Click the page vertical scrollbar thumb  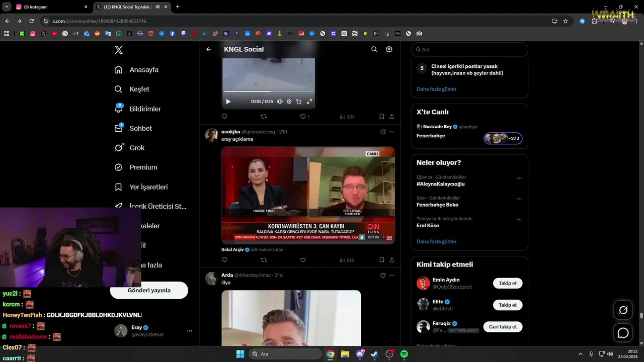641,316
